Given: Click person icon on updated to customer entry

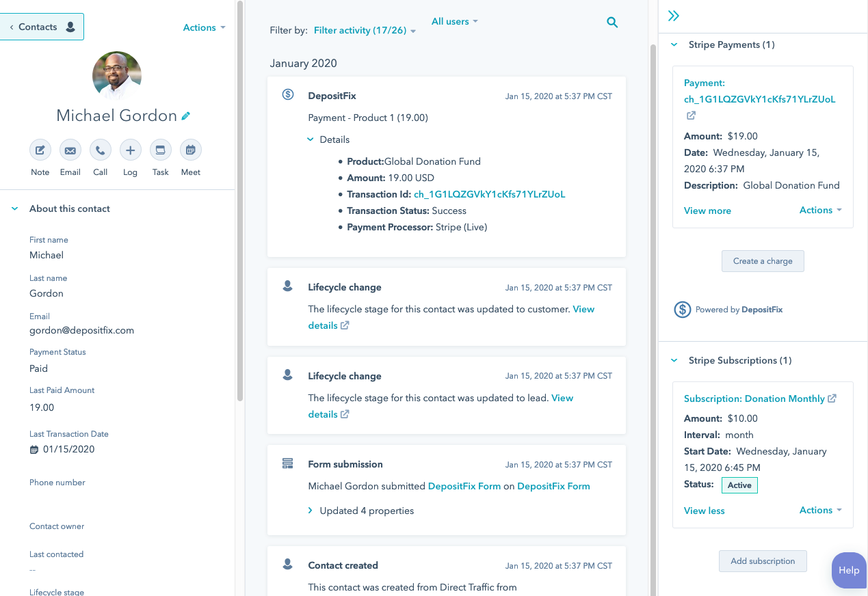Looking at the screenshot, I should point(288,286).
